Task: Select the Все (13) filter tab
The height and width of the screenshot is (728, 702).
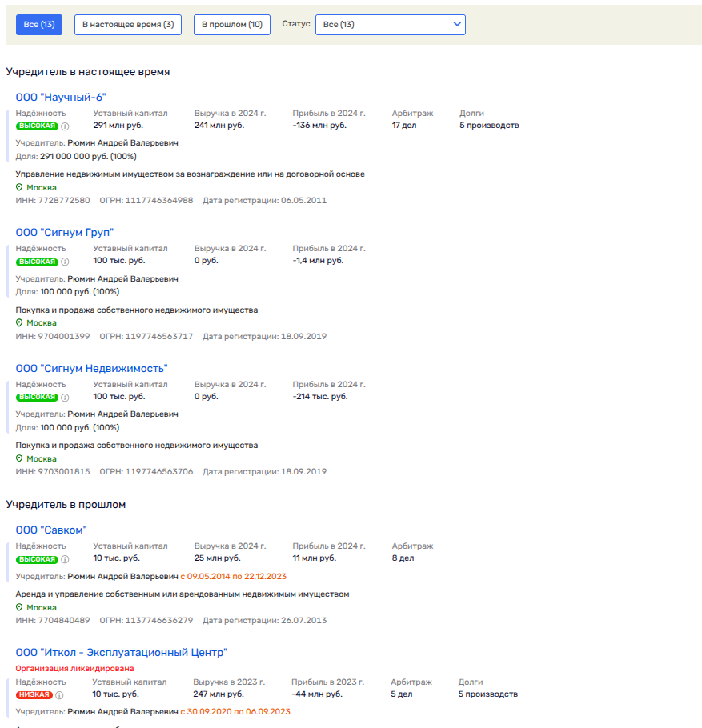Action: coord(39,25)
